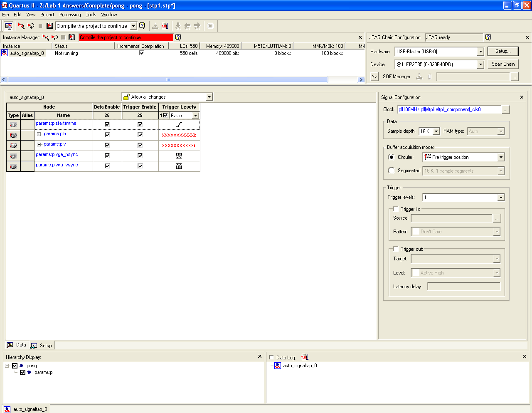Screen dimensions: 532x413
Task: Enable the Trigger in checkbox
Action: pos(396,209)
